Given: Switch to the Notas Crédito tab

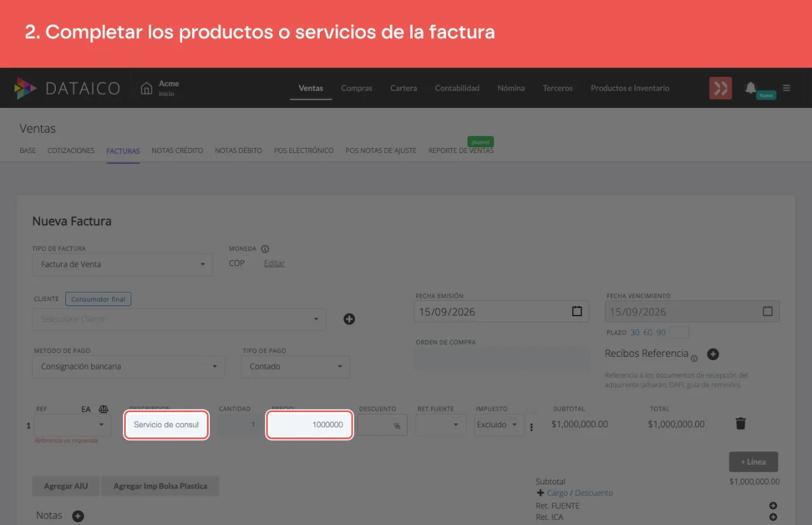Looking at the screenshot, I should click(178, 150).
